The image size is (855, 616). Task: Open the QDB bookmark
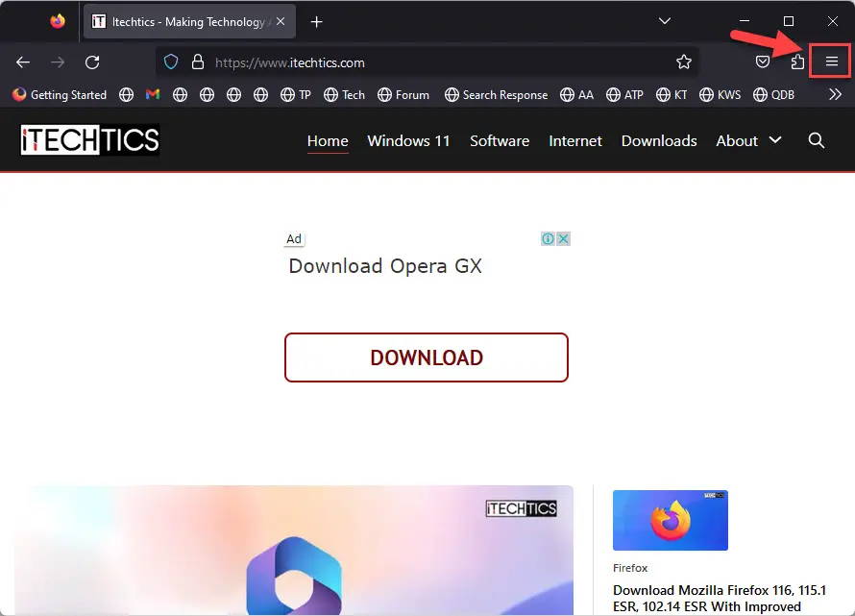[x=773, y=94]
